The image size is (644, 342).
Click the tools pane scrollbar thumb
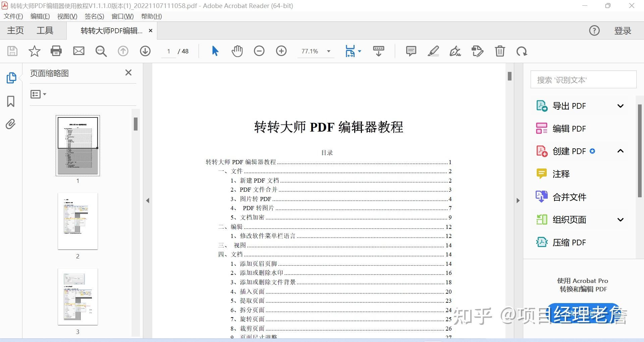(x=640, y=151)
